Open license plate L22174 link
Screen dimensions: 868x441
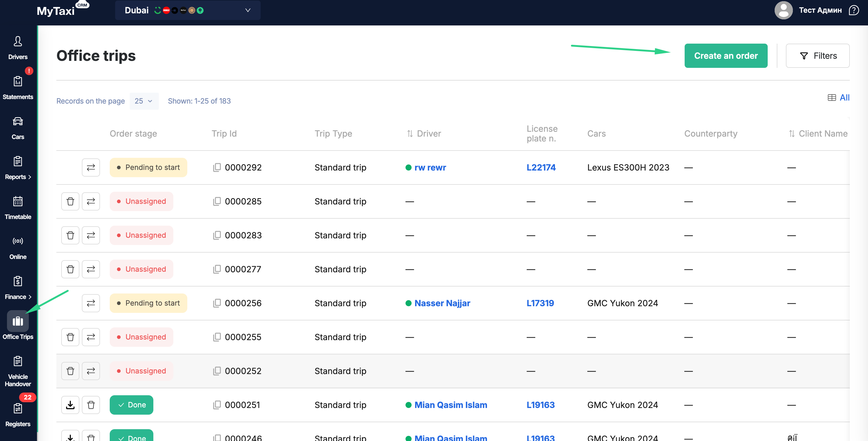click(541, 167)
